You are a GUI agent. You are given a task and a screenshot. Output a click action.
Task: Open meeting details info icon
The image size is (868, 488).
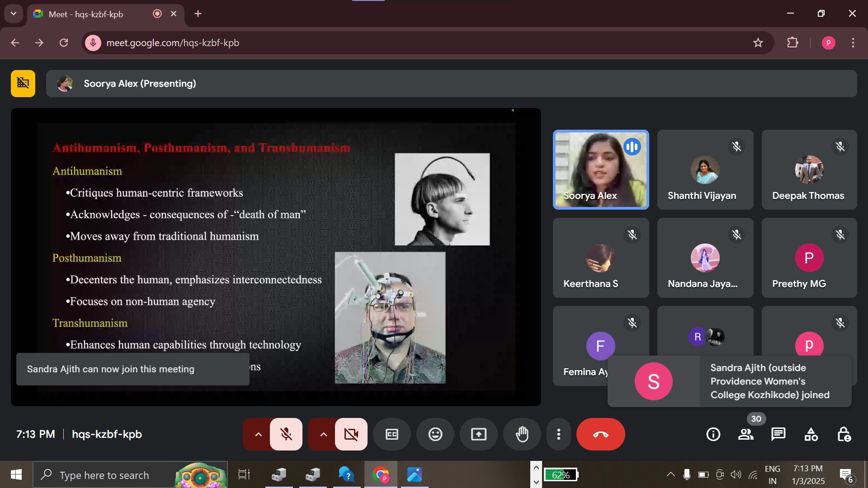713,434
